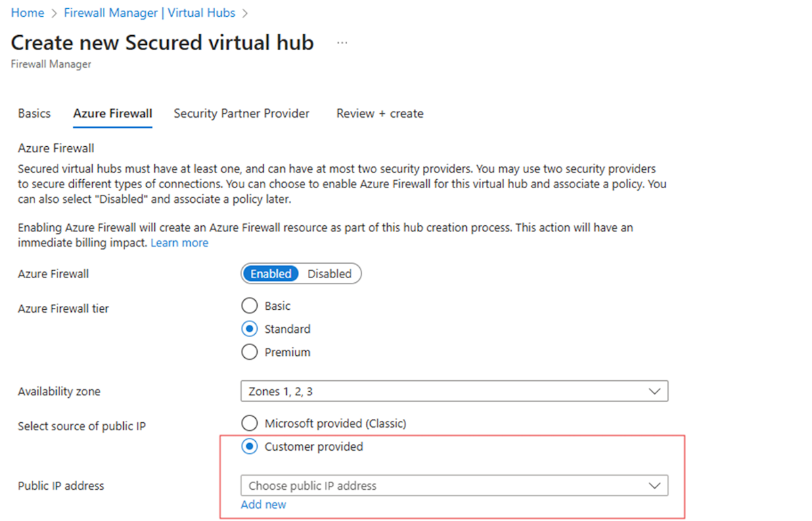
Task: Open the Security Partner Provider tab
Action: (x=241, y=113)
